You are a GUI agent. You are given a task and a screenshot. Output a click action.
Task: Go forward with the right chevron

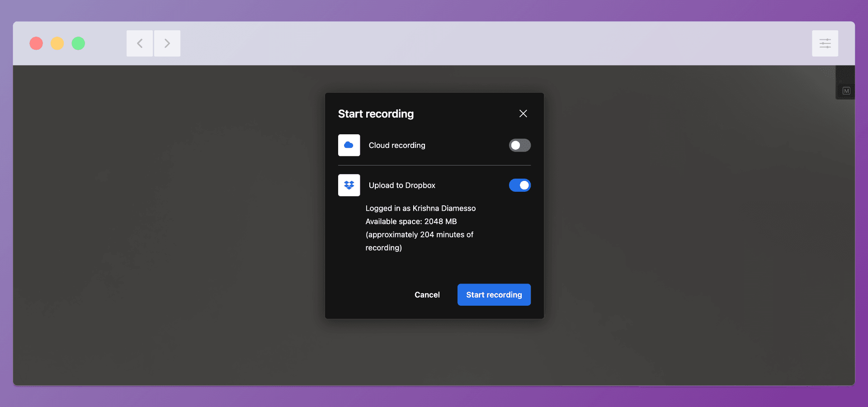(167, 43)
